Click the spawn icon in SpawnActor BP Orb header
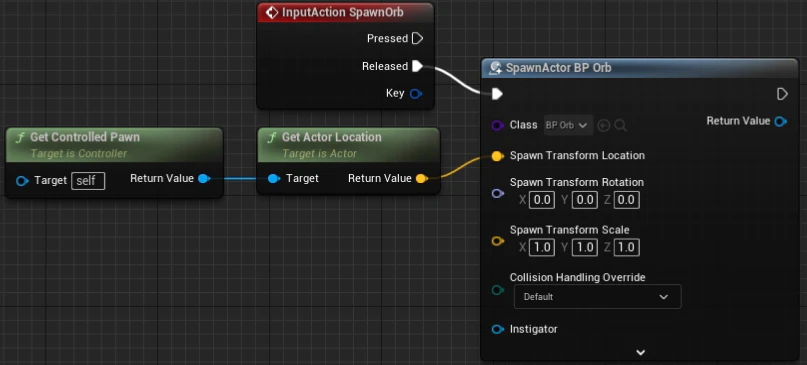The height and width of the screenshot is (365, 807). click(x=495, y=68)
